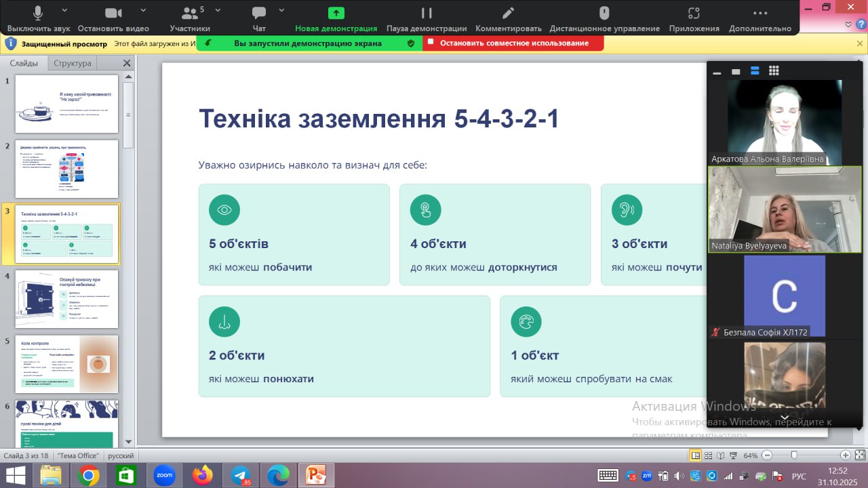Open the More options ellipsis menu
868x488 pixels.
click(759, 14)
